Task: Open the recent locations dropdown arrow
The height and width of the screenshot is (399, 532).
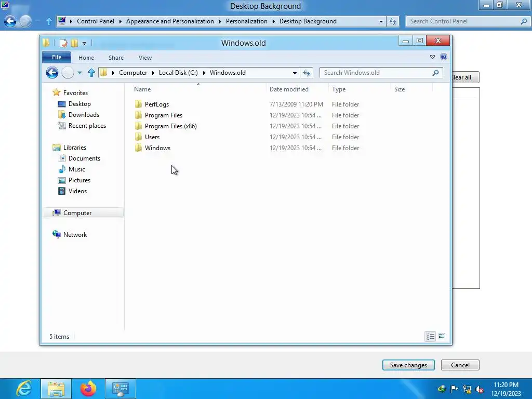Action: (x=79, y=73)
